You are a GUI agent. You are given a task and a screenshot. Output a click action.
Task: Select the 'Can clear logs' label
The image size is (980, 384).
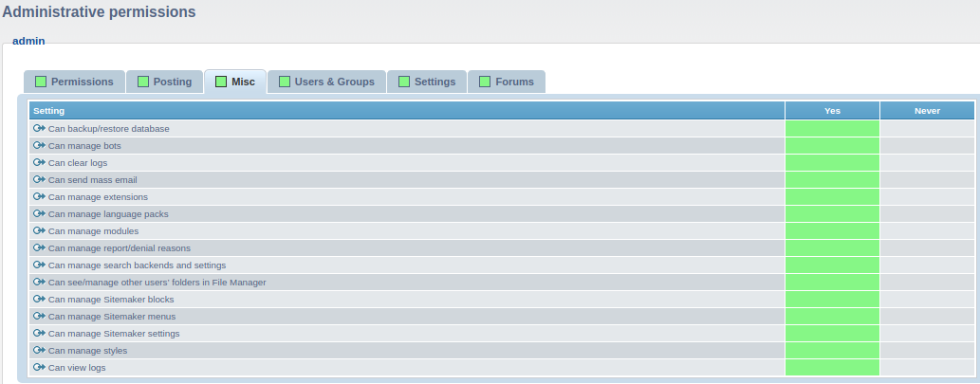pos(78,163)
